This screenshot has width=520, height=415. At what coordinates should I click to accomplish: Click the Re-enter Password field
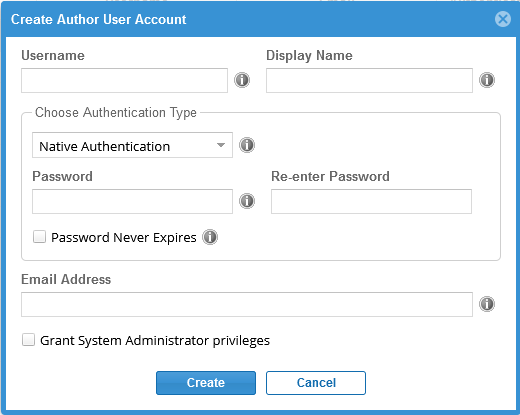(371, 201)
